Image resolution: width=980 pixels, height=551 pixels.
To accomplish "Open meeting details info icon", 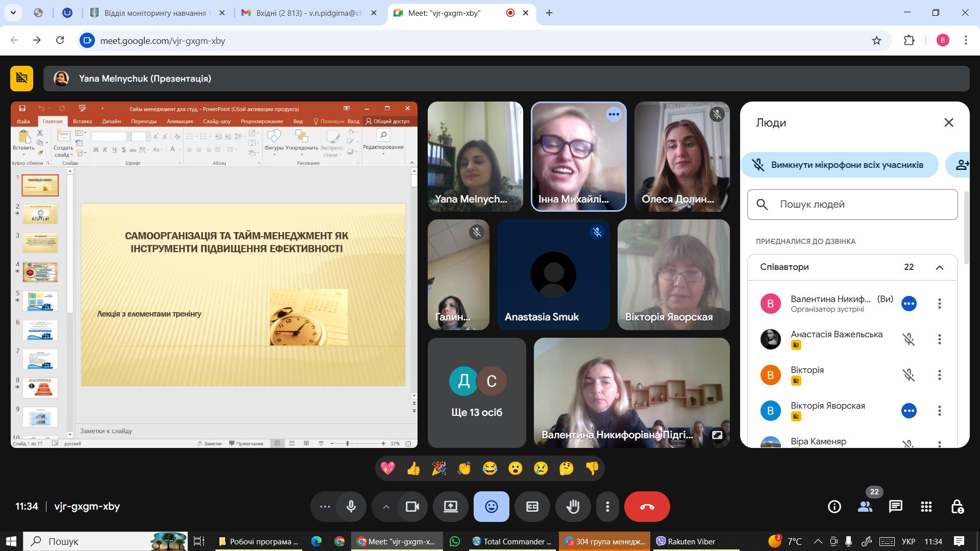I will 834,507.
